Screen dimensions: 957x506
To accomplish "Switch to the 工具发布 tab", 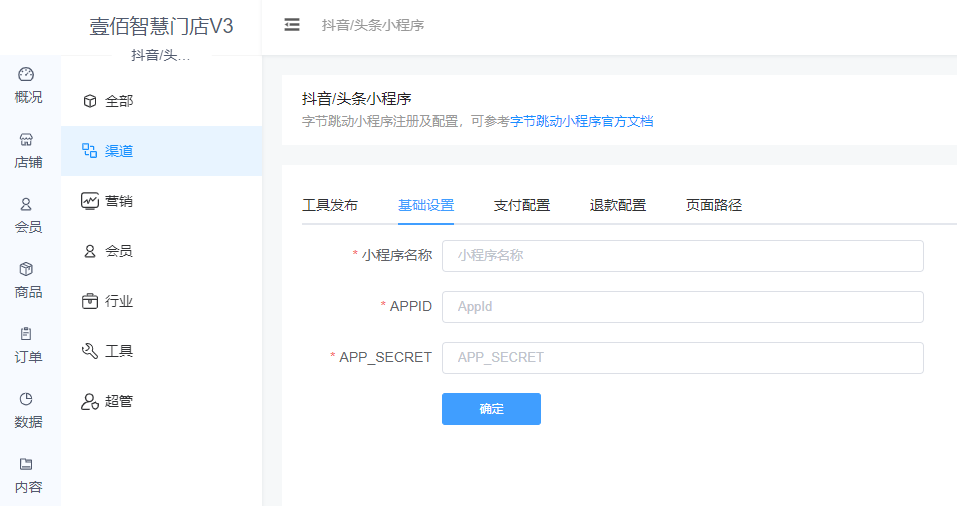I will pos(330,205).
